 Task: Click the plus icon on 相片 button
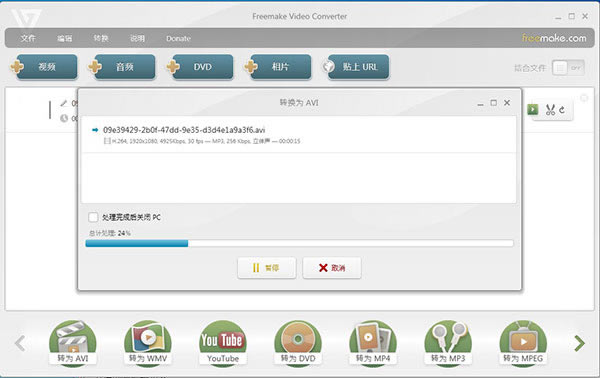pyautogui.click(x=251, y=67)
